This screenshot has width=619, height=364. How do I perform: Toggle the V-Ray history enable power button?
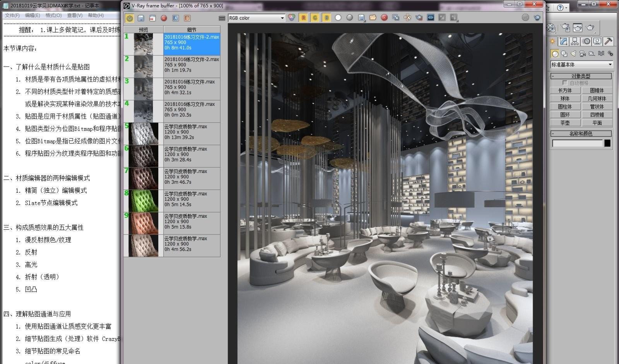pyautogui.click(x=130, y=18)
